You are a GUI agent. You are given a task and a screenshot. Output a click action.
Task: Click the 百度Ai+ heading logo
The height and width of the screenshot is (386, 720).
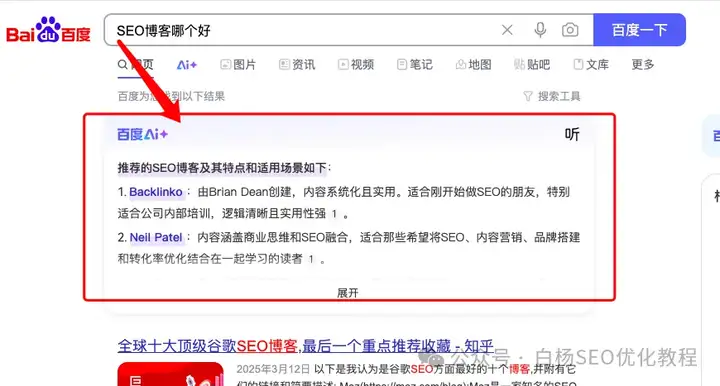[x=142, y=134]
